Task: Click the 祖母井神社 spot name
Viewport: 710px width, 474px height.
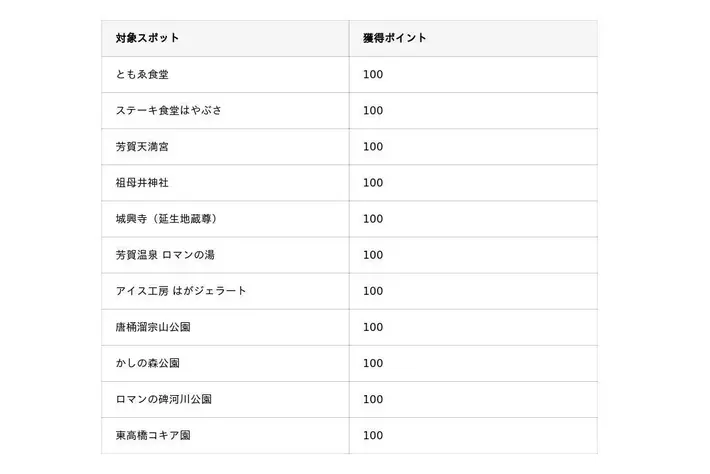Action: click(x=142, y=183)
